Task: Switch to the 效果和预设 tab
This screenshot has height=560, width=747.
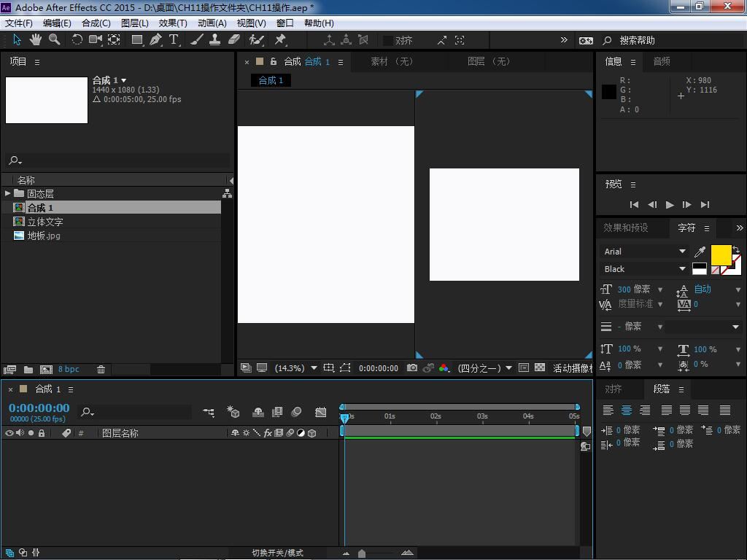Action: click(x=625, y=227)
